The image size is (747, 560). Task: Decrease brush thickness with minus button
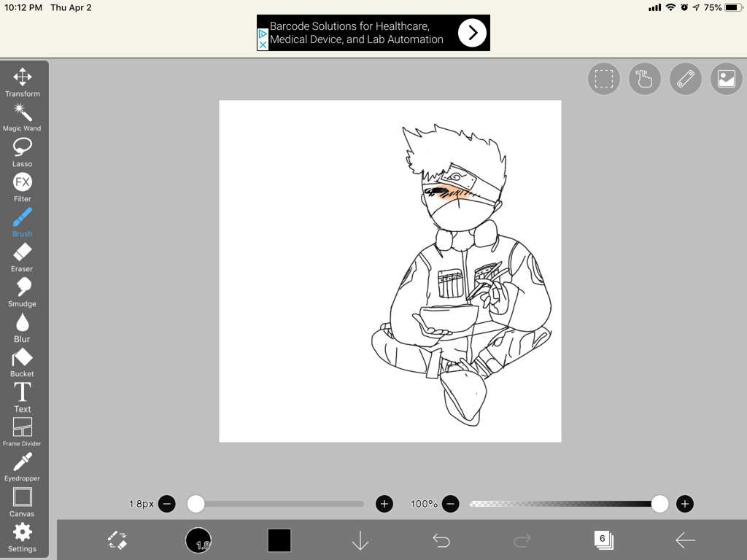[167, 504]
